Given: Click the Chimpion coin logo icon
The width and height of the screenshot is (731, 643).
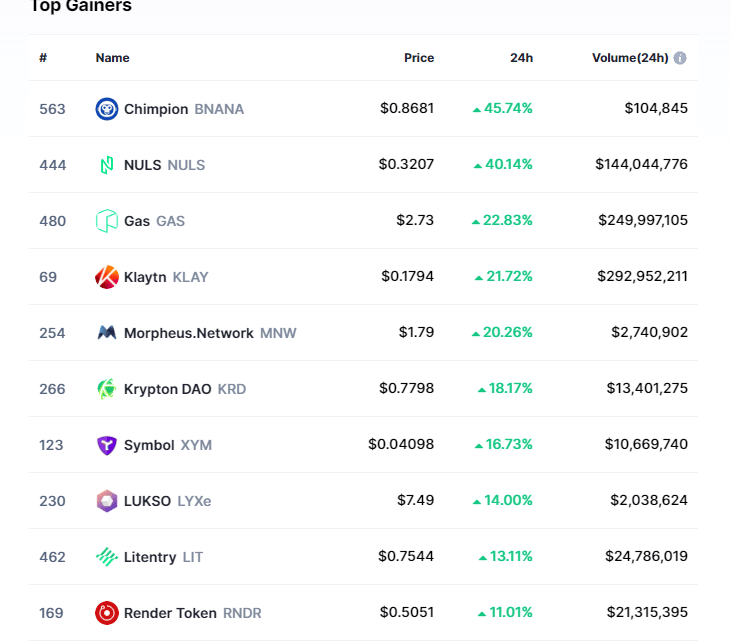Looking at the screenshot, I should [x=107, y=109].
